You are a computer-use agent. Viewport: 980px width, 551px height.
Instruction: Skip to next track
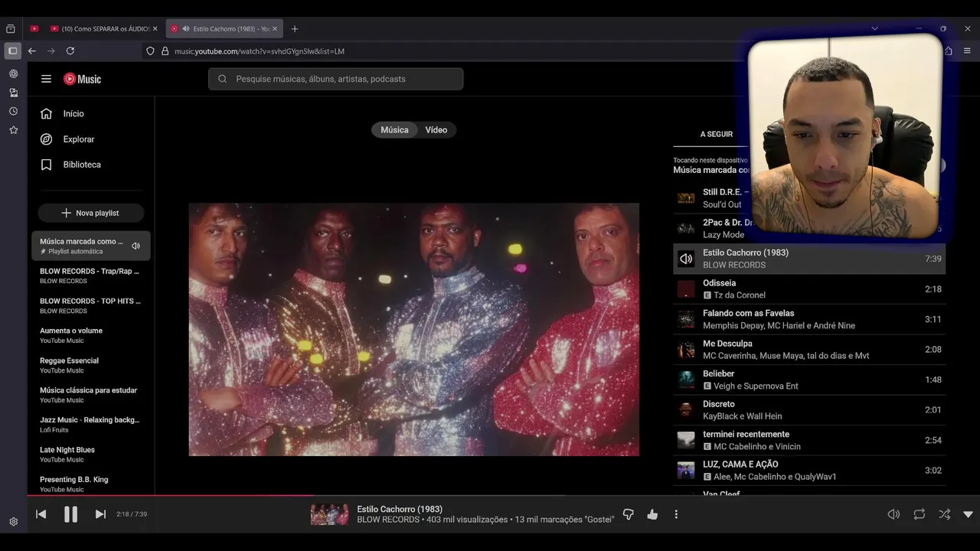(100, 514)
